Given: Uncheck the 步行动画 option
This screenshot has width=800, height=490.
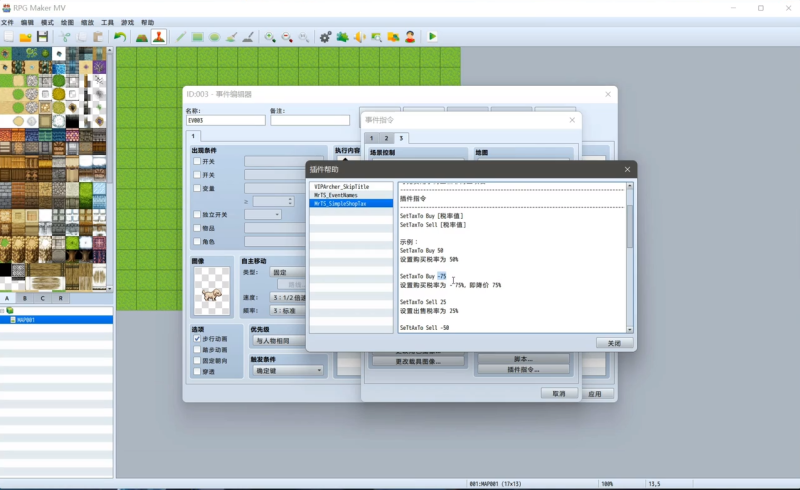Looking at the screenshot, I should [x=197, y=338].
